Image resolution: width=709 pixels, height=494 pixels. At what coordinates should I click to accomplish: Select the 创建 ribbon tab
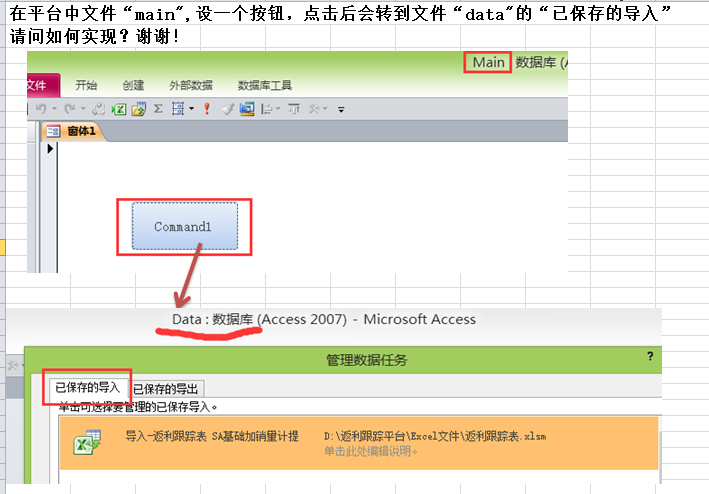[x=133, y=85]
